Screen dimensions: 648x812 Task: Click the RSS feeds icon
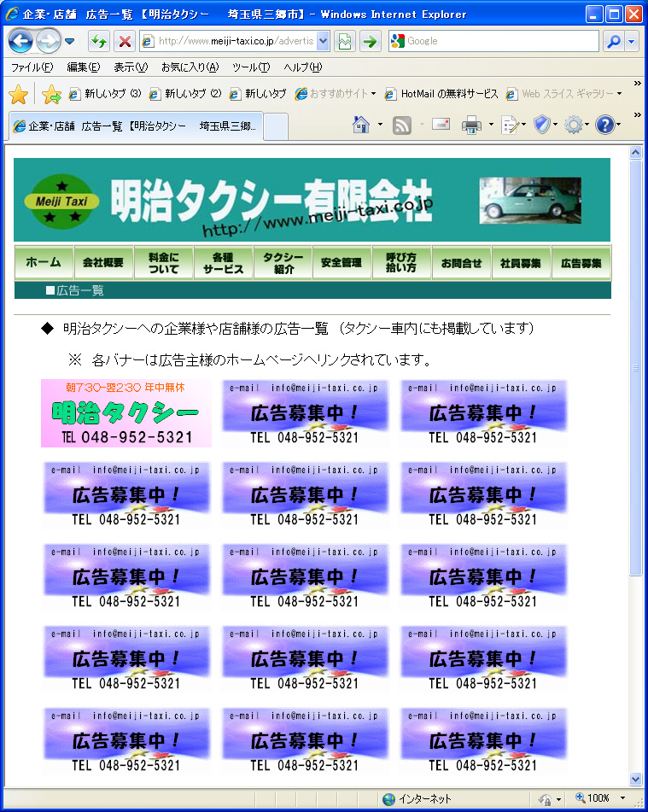402,126
